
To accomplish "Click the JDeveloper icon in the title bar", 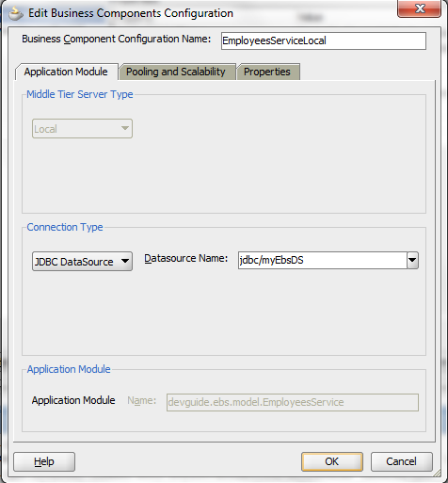I will 16,13.
